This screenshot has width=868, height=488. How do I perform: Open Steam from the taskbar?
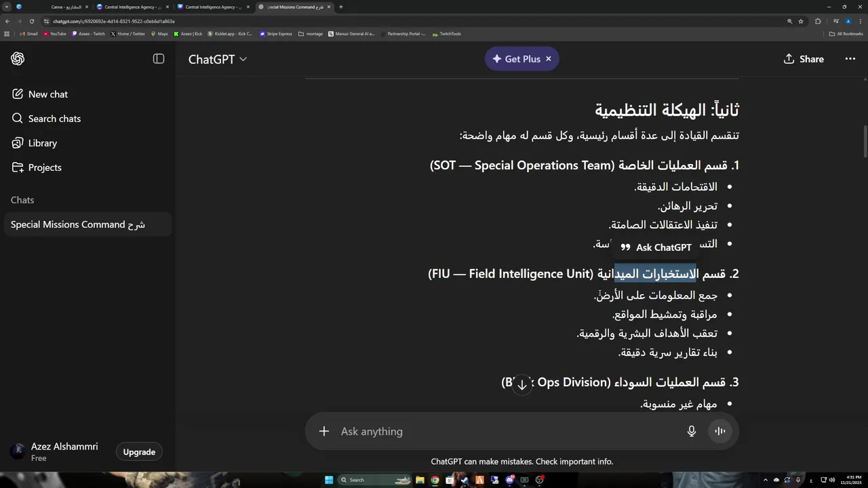pos(465,480)
